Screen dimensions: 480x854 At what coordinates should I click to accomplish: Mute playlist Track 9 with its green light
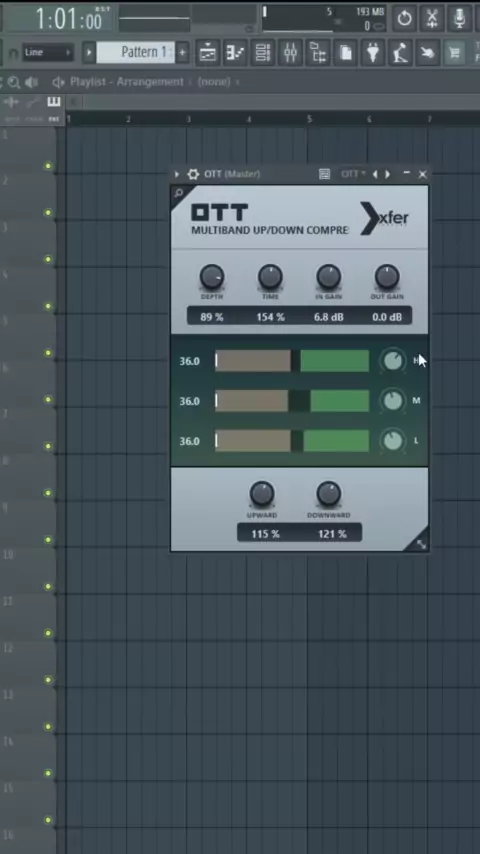(x=48, y=540)
